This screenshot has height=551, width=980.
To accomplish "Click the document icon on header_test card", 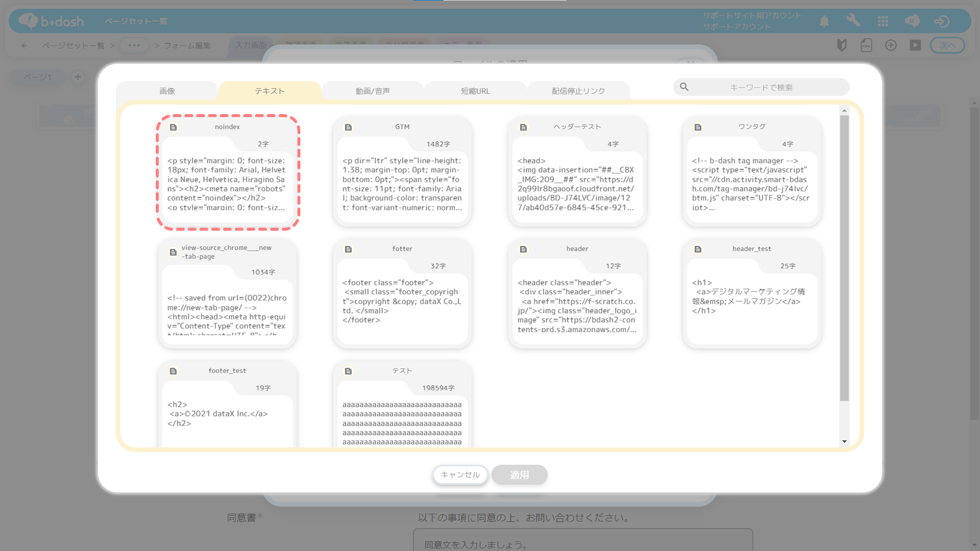I will (698, 249).
